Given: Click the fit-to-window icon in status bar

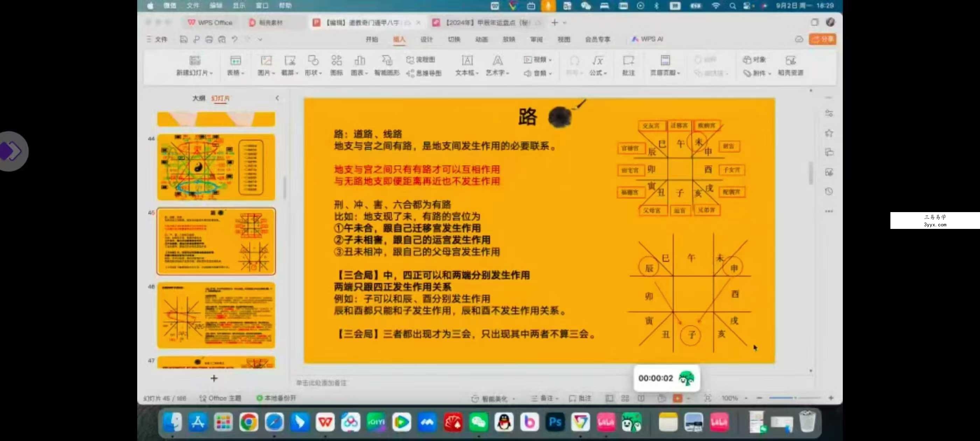Looking at the screenshot, I should 708,398.
